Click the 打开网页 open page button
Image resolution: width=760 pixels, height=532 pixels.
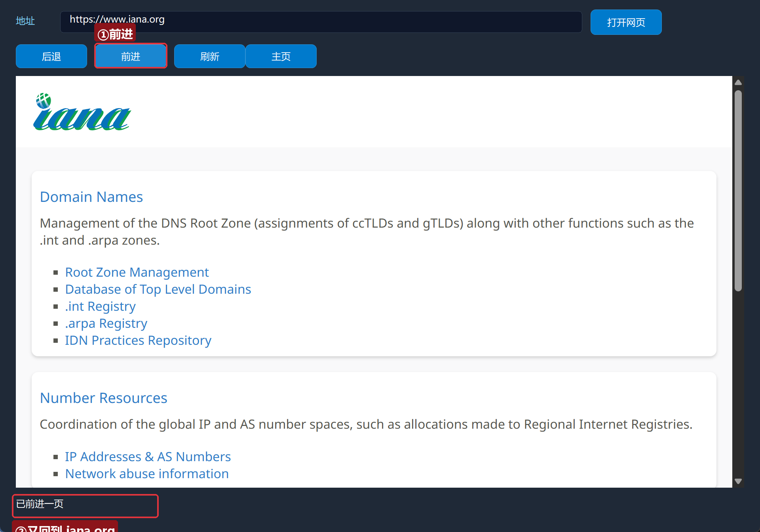coord(626,22)
